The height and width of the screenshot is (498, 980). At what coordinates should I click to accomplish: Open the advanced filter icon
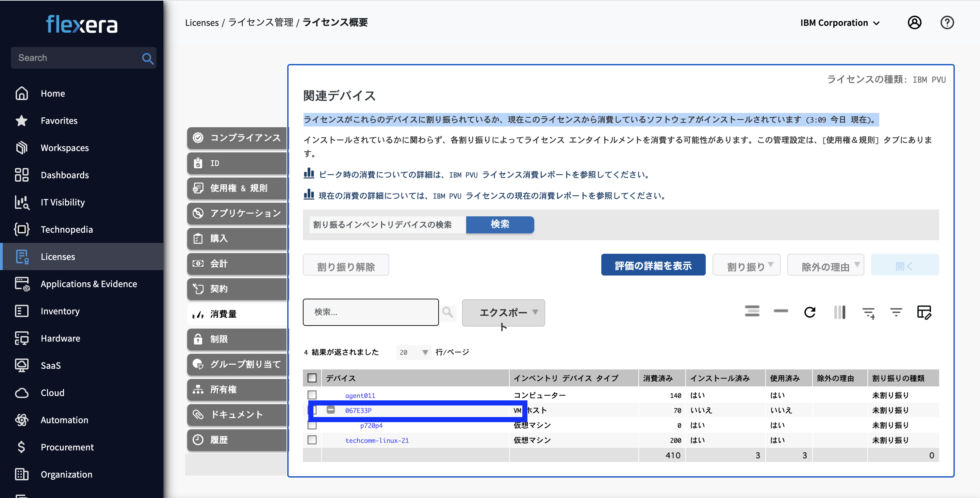pyautogui.click(x=896, y=312)
